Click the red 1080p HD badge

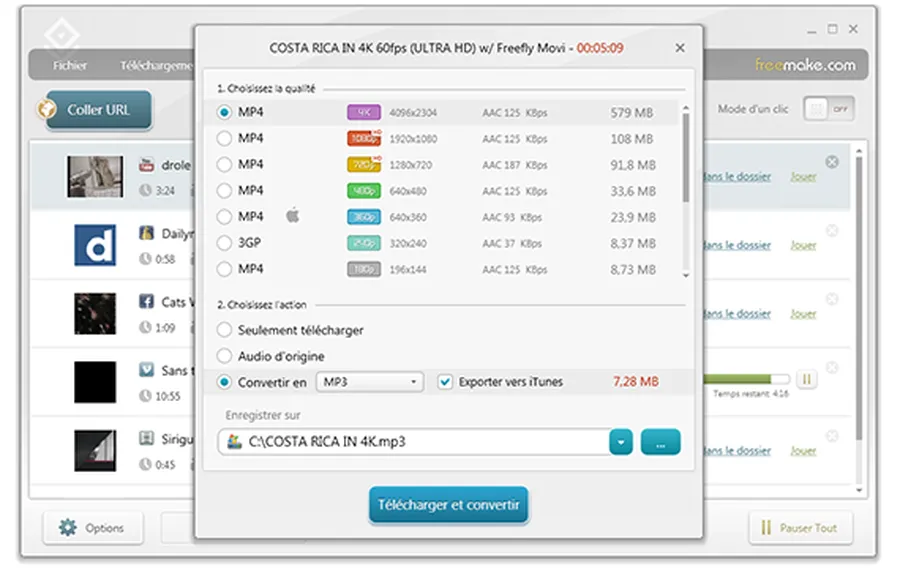point(364,138)
